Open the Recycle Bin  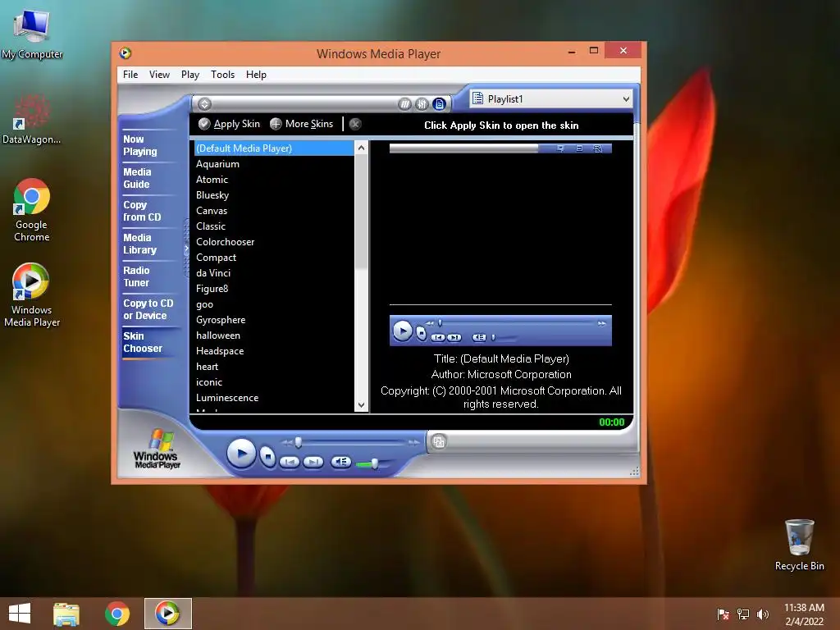(799, 545)
